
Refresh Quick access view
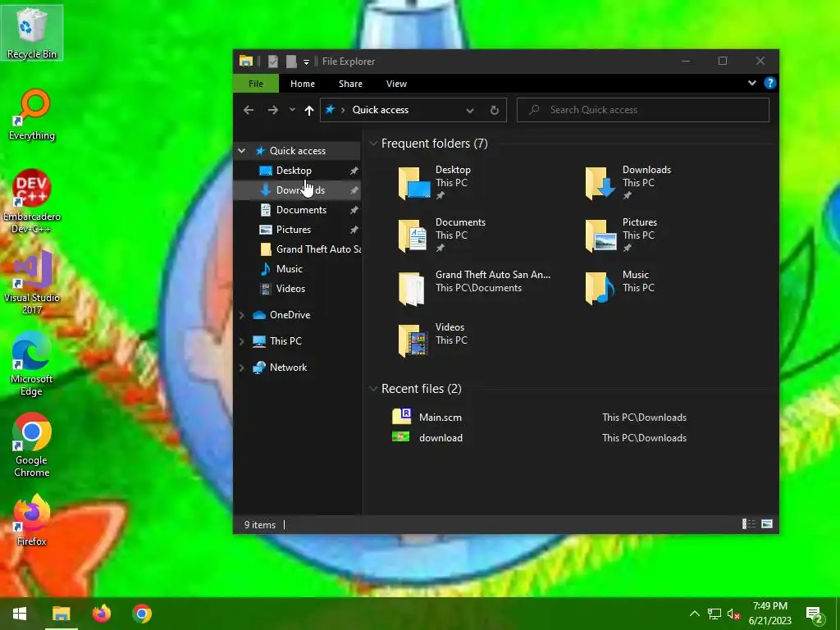pos(495,111)
